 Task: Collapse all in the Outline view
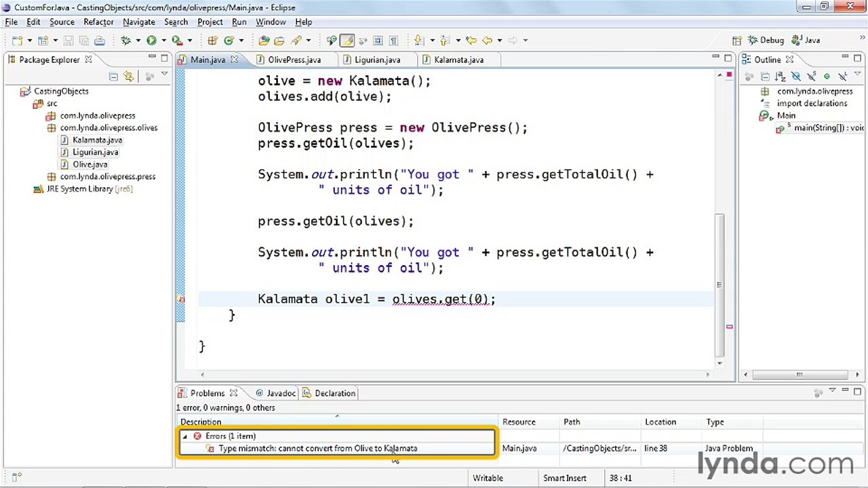pos(765,76)
